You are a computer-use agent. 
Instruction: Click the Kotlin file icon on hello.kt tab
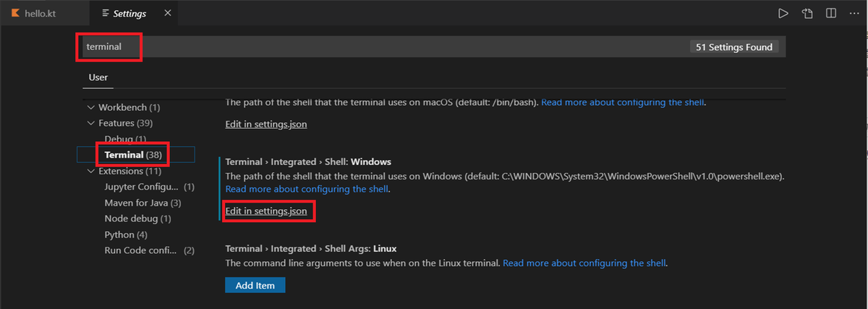tap(15, 14)
